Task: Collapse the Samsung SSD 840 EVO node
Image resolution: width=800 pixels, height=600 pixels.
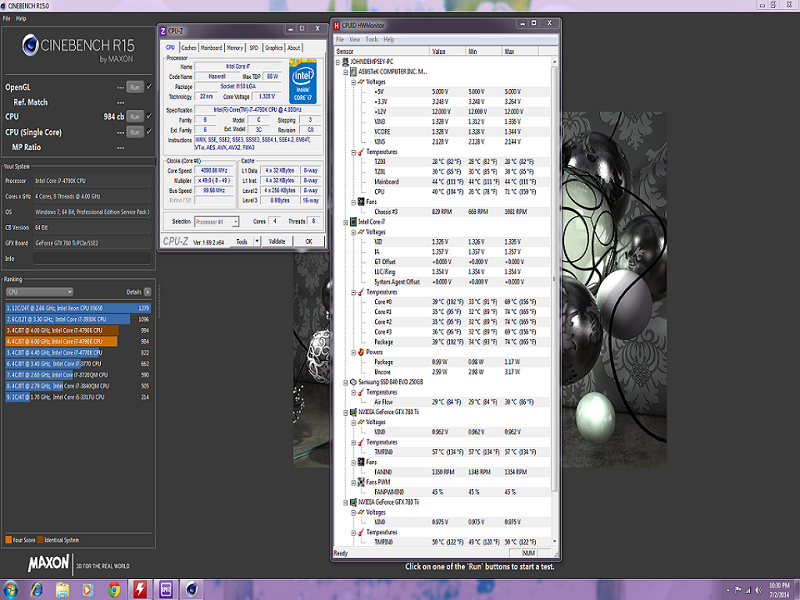Action: click(x=345, y=382)
